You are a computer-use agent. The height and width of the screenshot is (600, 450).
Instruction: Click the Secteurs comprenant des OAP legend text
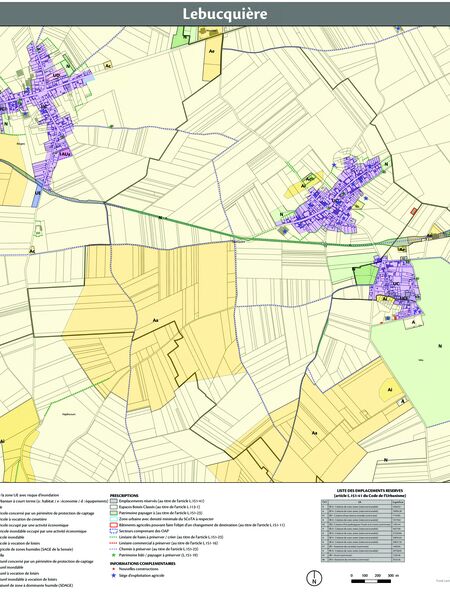pos(144,531)
